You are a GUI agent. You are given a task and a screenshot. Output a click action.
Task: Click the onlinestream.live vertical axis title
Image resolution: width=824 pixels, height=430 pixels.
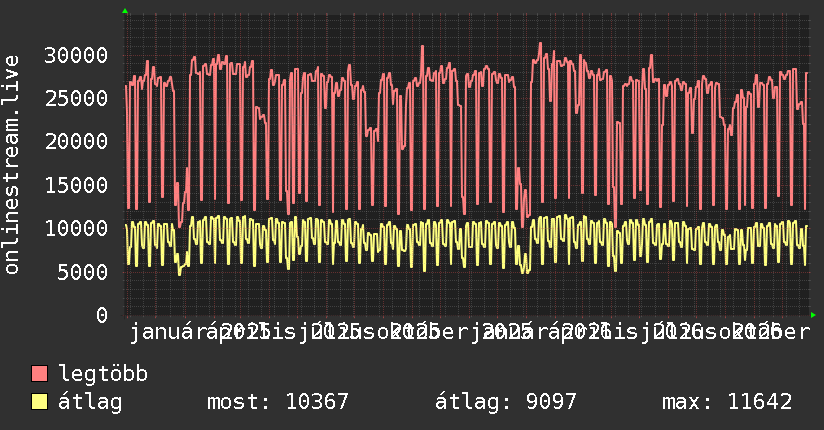pos(11,165)
